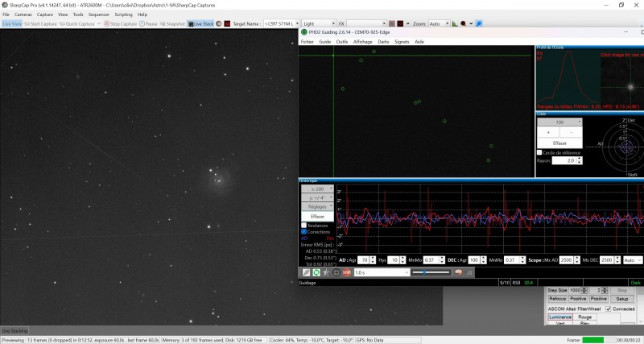The image size is (644, 344).
Task: Open the SharpCap Cameras menu
Action: (x=23, y=15)
